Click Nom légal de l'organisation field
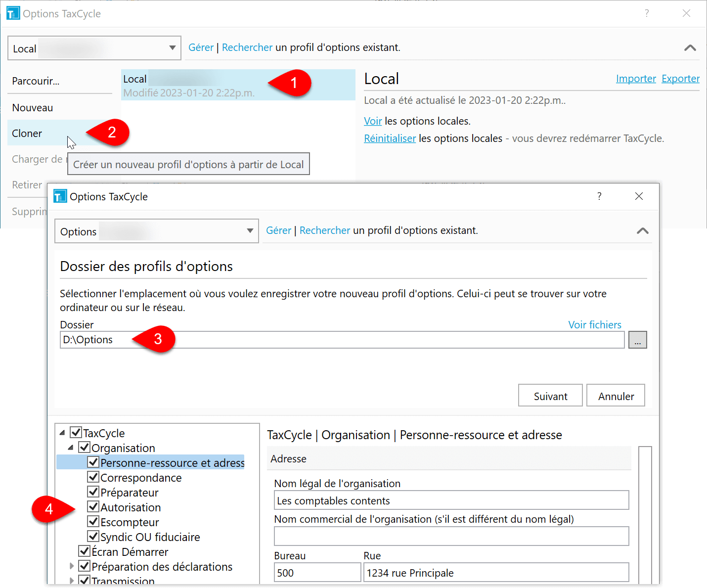The height and width of the screenshot is (588, 707). point(451,500)
